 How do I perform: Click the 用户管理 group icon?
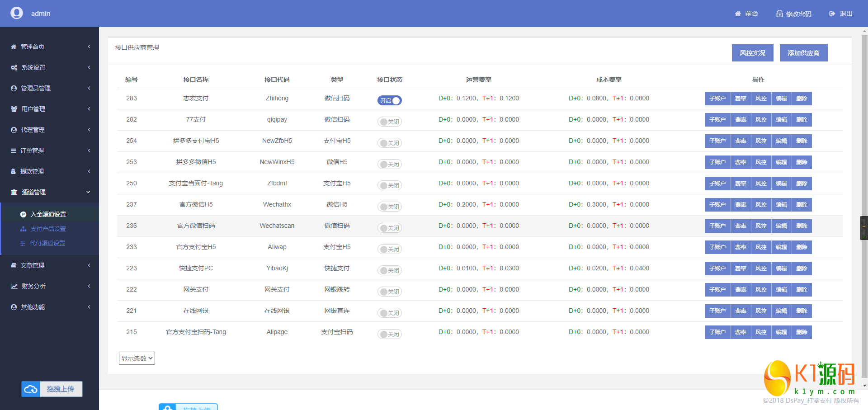click(14, 109)
